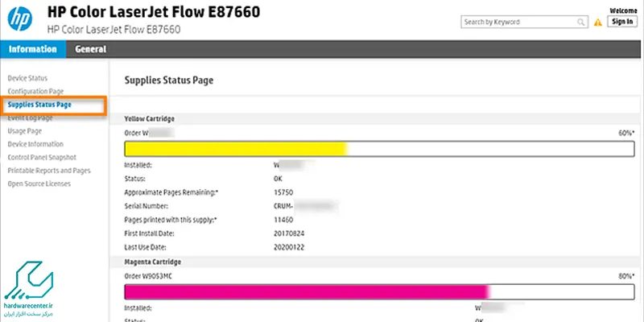644x322 pixels.
Task: Switch to the Information tab
Action: pyautogui.click(x=33, y=49)
